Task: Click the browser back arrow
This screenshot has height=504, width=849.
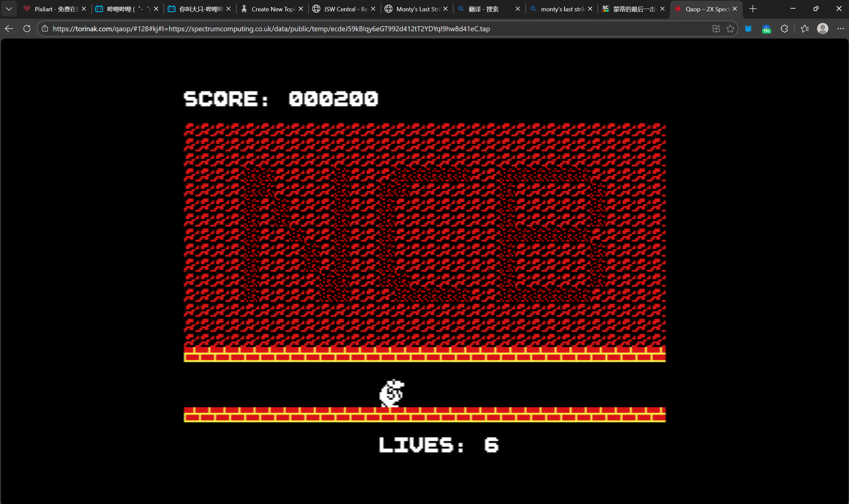Action: point(9,29)
